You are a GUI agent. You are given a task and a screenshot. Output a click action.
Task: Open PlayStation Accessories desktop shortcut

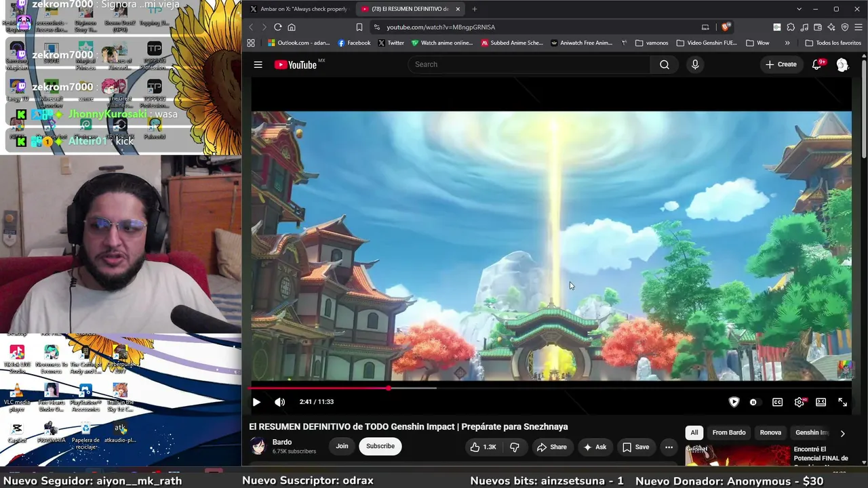(x=85, y=398)
